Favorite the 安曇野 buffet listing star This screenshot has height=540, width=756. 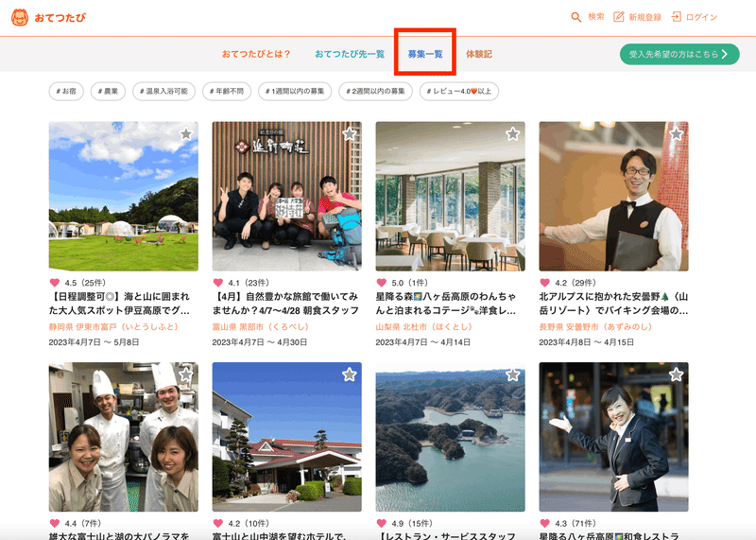(677, 134)
